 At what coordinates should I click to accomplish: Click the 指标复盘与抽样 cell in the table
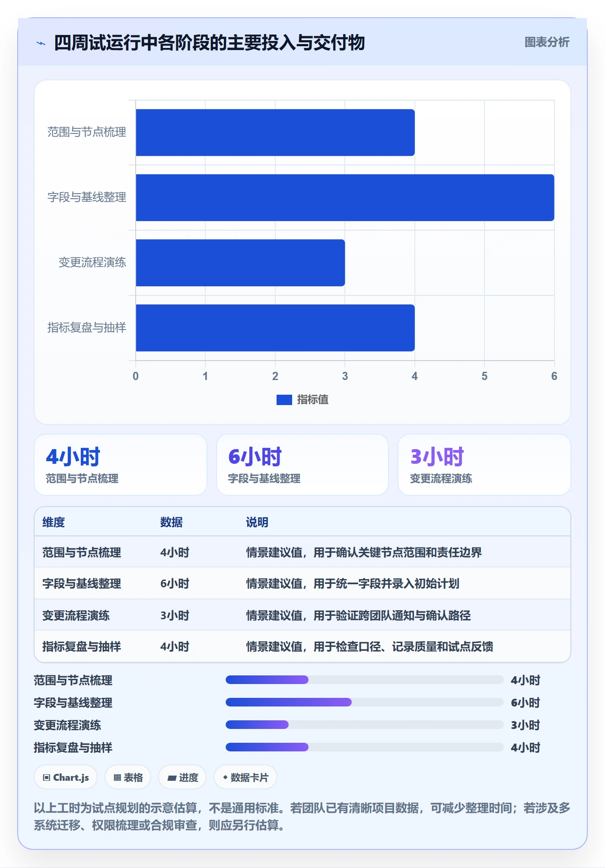[x=82, y=646]
